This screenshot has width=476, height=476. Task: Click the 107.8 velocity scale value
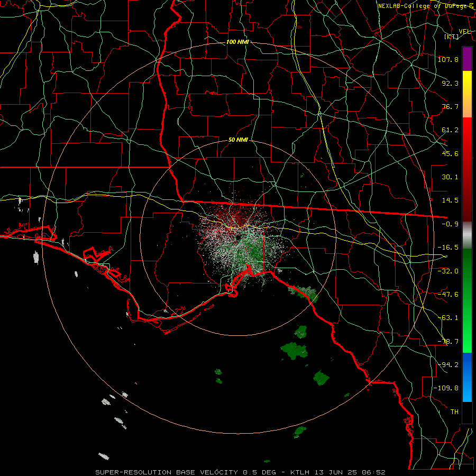tap(448, 59)
